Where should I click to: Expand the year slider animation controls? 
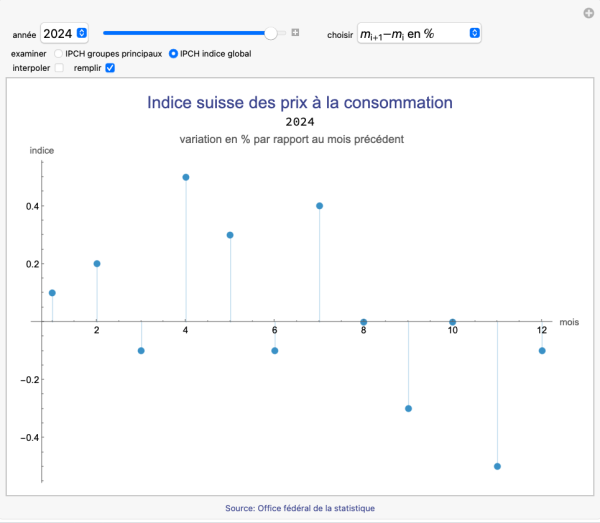tap(295, 33)
